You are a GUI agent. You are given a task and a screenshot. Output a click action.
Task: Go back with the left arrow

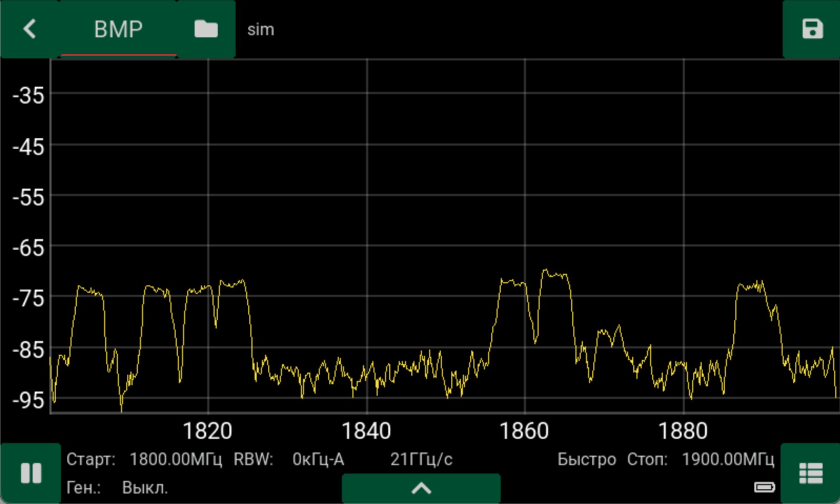coord(30,29)
